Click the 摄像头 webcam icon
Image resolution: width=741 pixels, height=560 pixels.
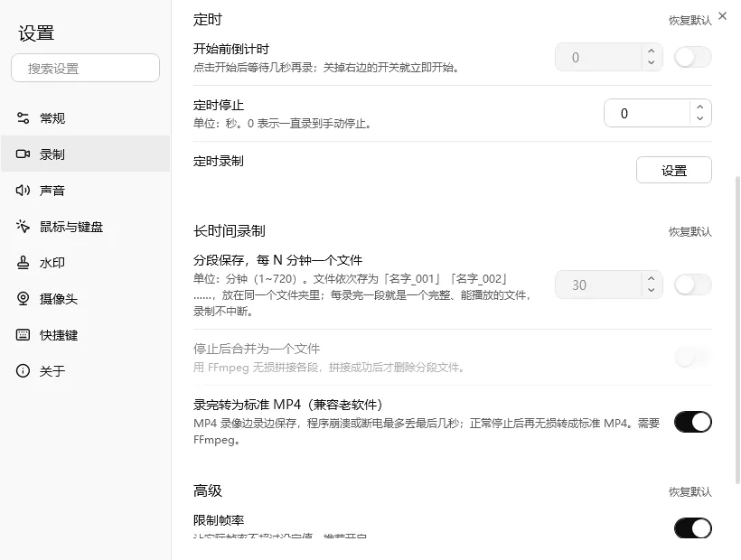click(x=23, y=298)
